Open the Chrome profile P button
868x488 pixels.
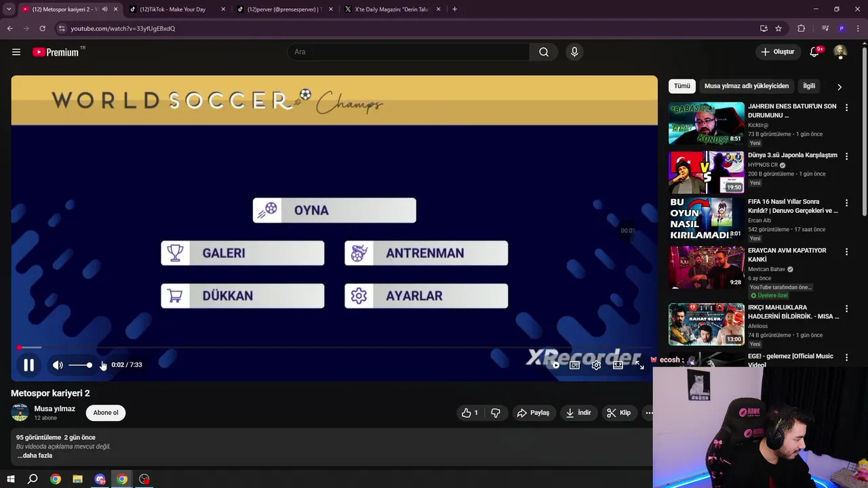[842, 28]
